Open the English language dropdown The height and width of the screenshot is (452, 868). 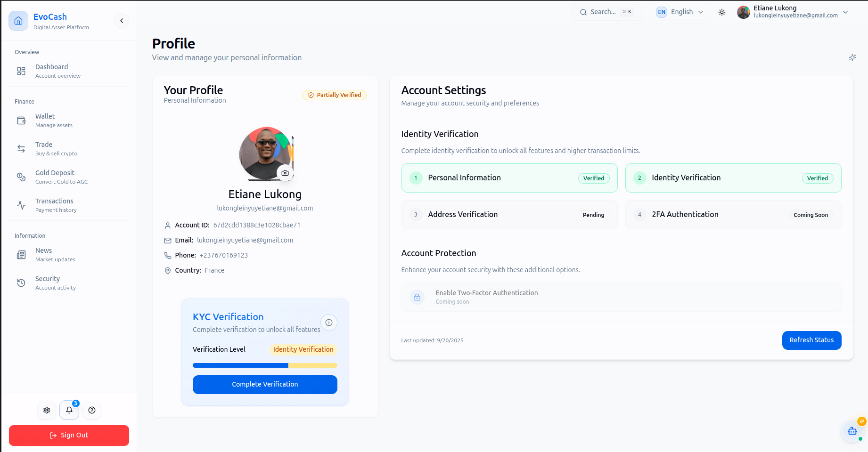pyautogui.click(x=680, y=12)
